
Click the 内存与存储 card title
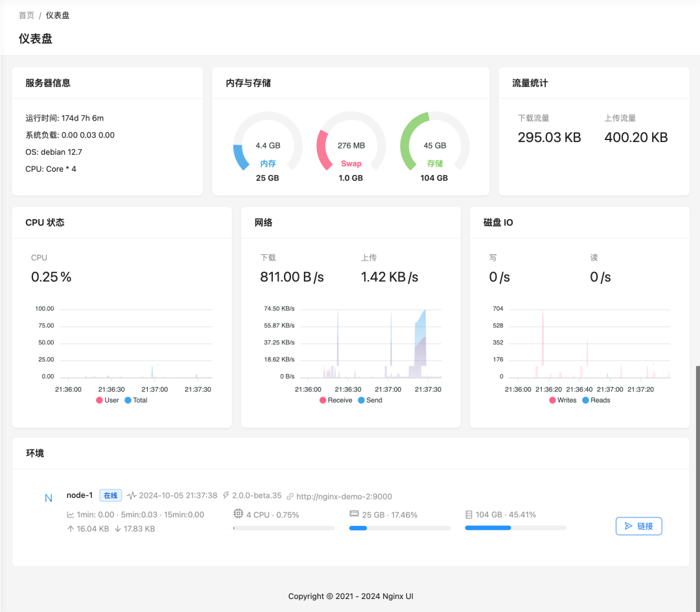point(248,83)
